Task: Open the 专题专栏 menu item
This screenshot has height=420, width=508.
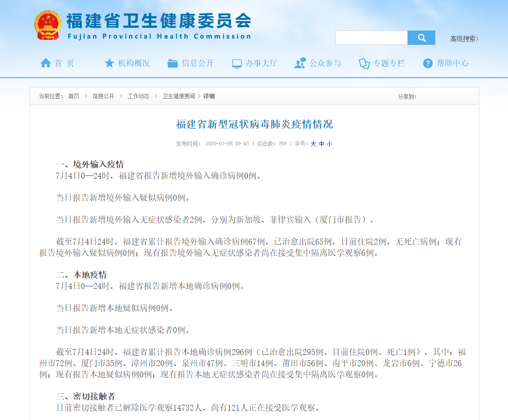Action: click(x=389, y=63)
